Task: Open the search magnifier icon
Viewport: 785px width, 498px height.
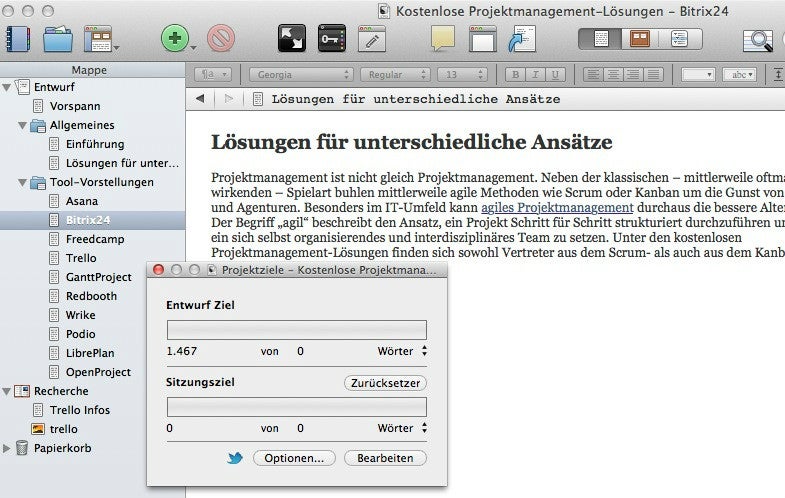Action: click(758, 40)
